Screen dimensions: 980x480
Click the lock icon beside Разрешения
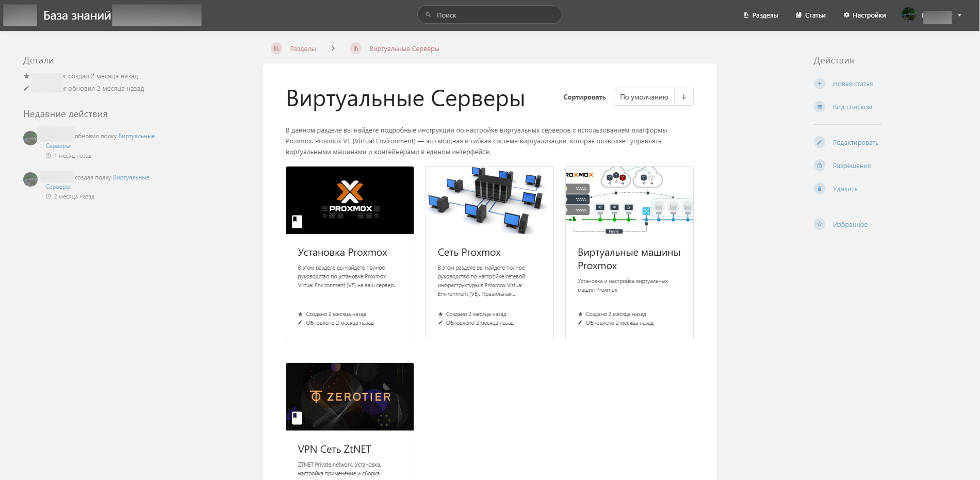click(x=820, y=165)
